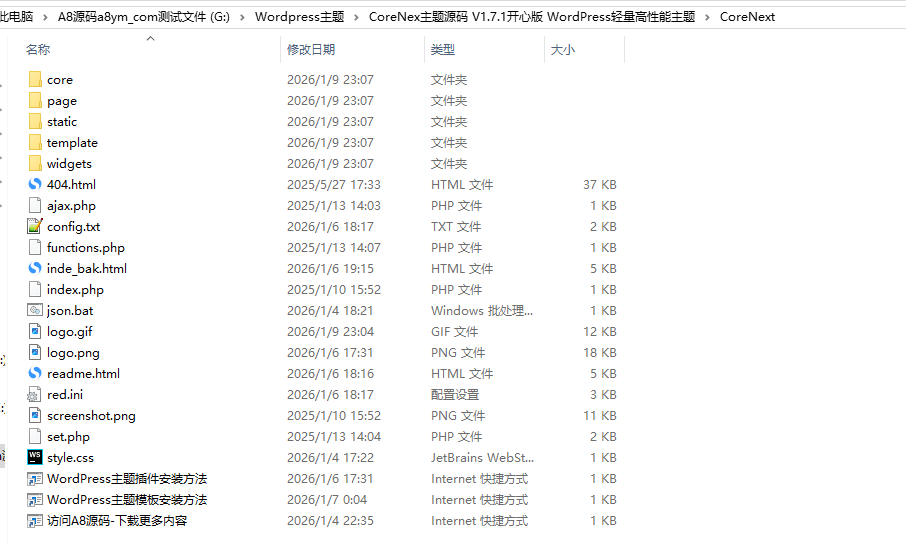Open 此电脑 in the address breadcrumb
This screenshot has height=545, width=906.
[17, 17]
